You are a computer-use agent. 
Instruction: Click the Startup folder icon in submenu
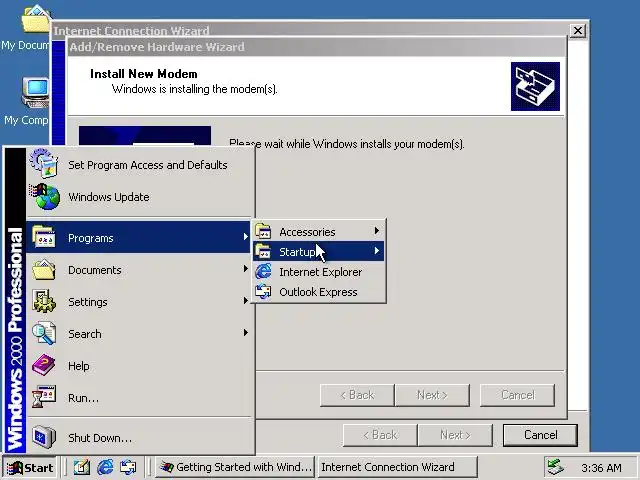pos(263,251)
